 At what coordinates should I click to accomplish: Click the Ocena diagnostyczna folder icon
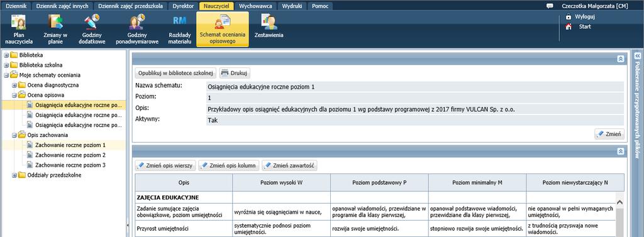coord(22,85)
